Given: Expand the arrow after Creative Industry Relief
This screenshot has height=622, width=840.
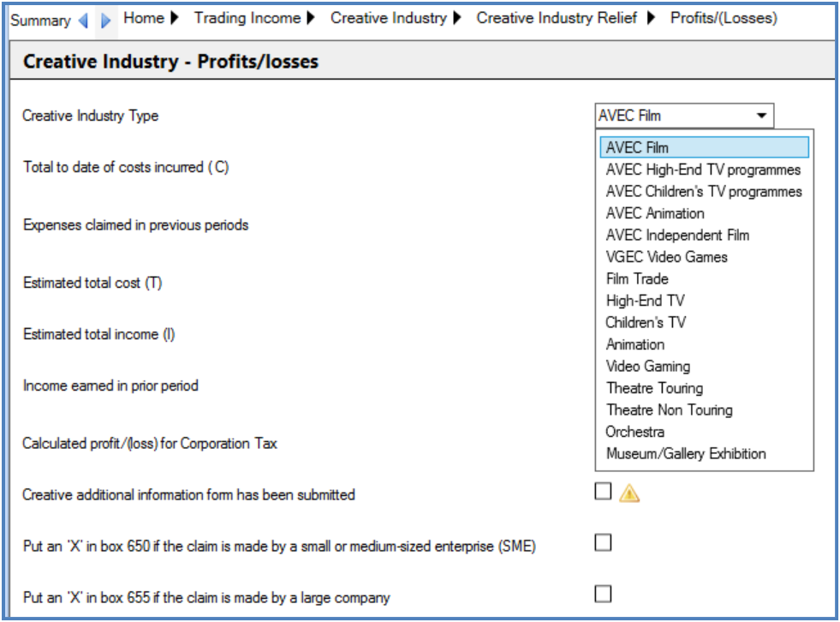Looking at the screenshot, I should (651, 18).
